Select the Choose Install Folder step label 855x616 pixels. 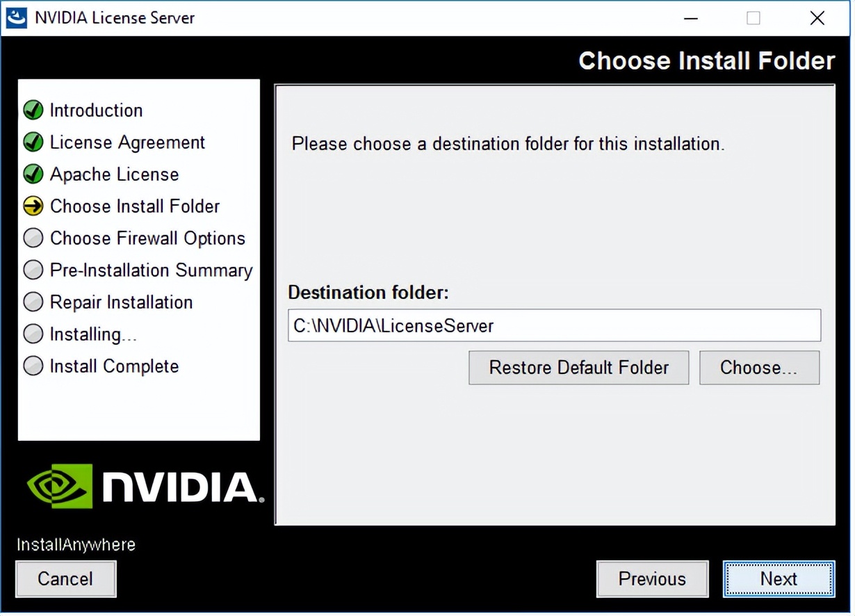point(135,206)
